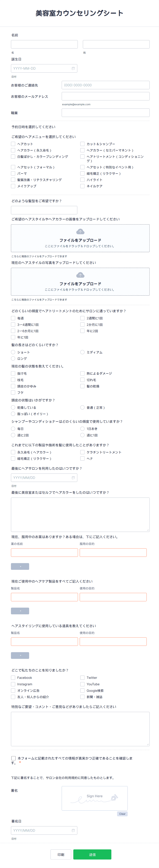Select ミディアム hair length radio

tap(82, 352)
